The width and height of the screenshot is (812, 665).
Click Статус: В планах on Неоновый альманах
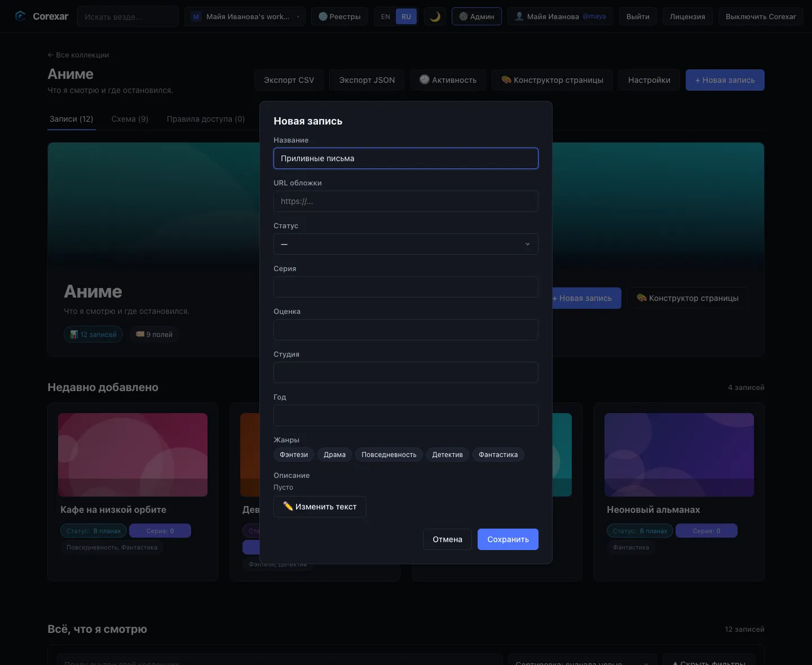(x=640, y=531)
